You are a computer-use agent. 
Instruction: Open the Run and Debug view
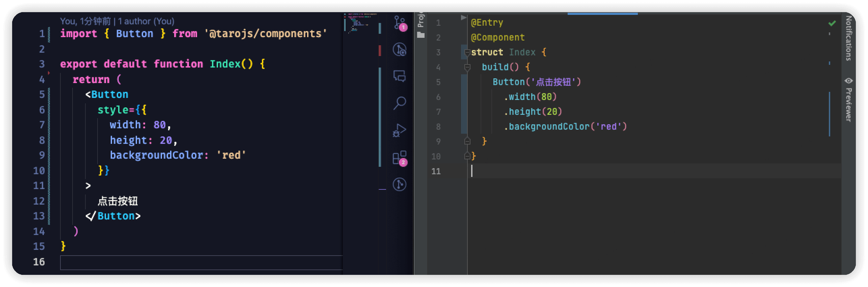(x=400, y=130)
